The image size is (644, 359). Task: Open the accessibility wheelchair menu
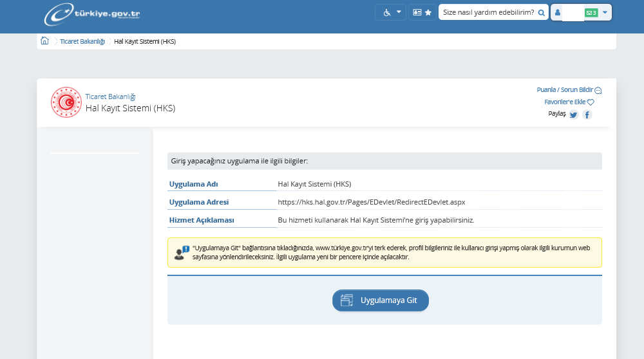tap(391, 12)
